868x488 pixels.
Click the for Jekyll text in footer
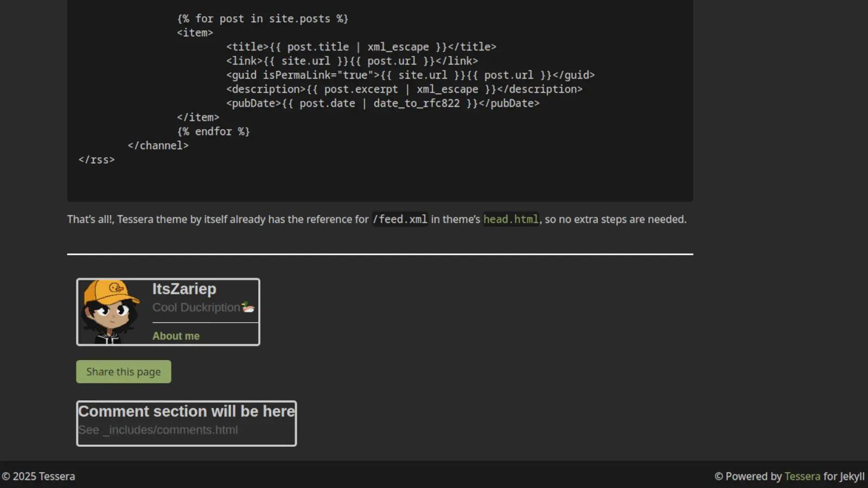(844, 476)
